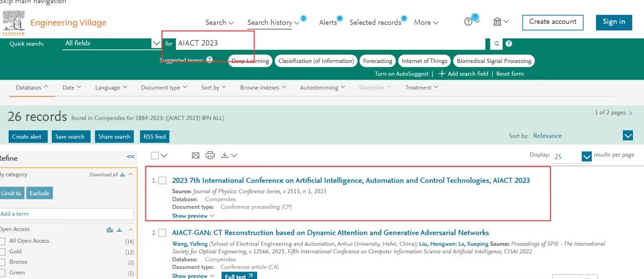Open the More menu
Viewport: 644px width, 279px height.
point(426,23)
